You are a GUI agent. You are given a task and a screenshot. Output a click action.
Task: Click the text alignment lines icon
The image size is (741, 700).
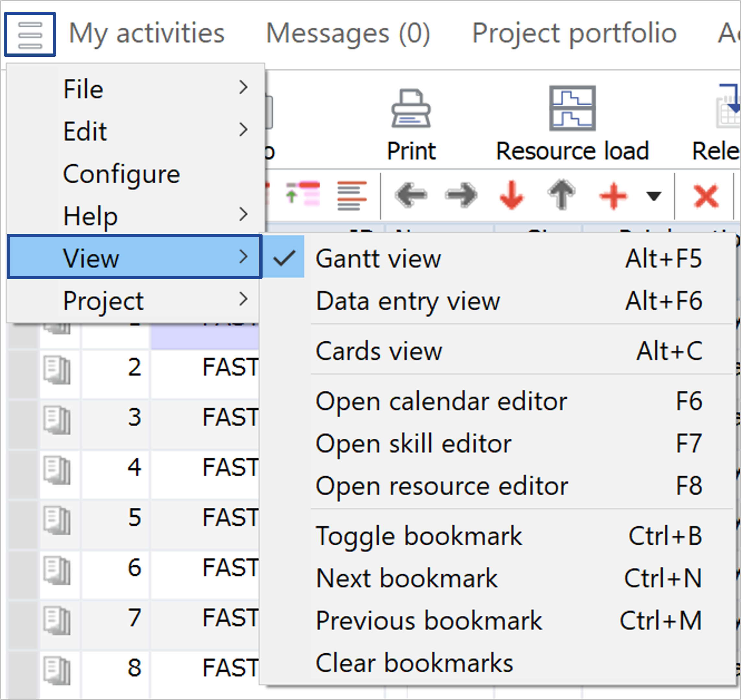[x=352, y=196]
